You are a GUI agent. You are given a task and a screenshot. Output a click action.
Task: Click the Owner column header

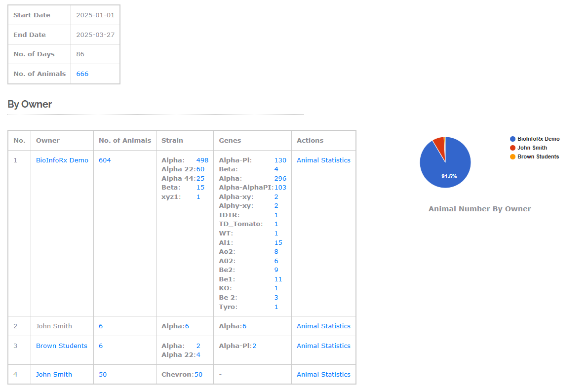point(47,140)
